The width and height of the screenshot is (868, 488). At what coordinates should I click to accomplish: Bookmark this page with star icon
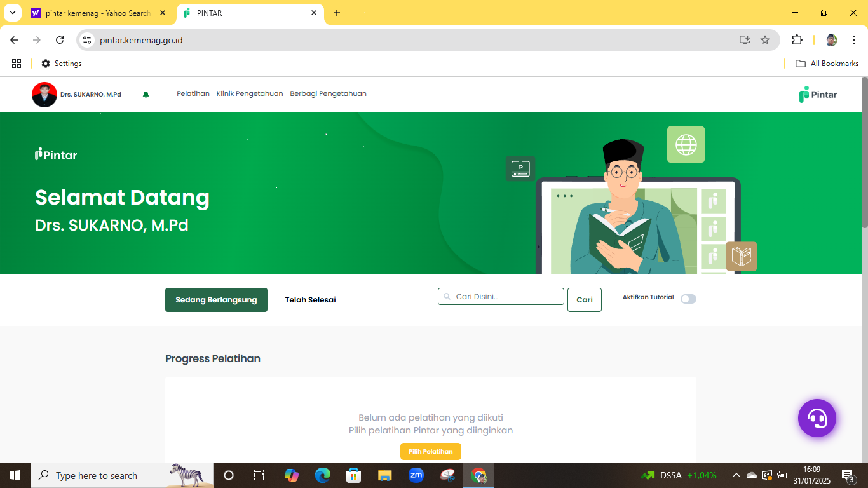(x=765, y=40)
